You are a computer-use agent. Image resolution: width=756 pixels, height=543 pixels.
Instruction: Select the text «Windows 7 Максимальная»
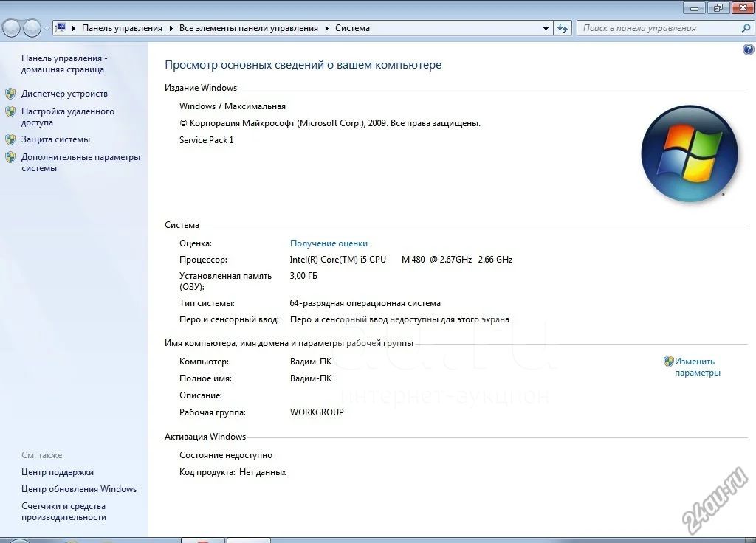coord(233,106)
